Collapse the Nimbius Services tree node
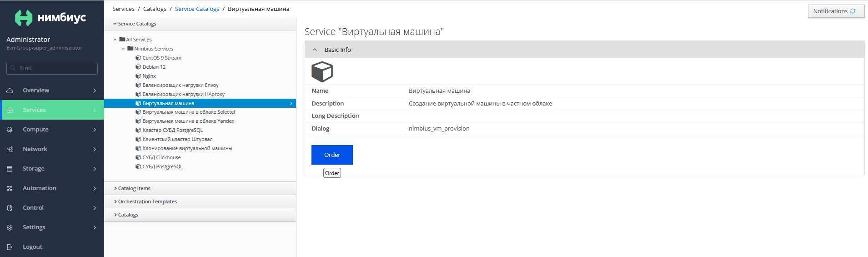Image resolution: width=868 pixels, height=257 pixels. 123,49
